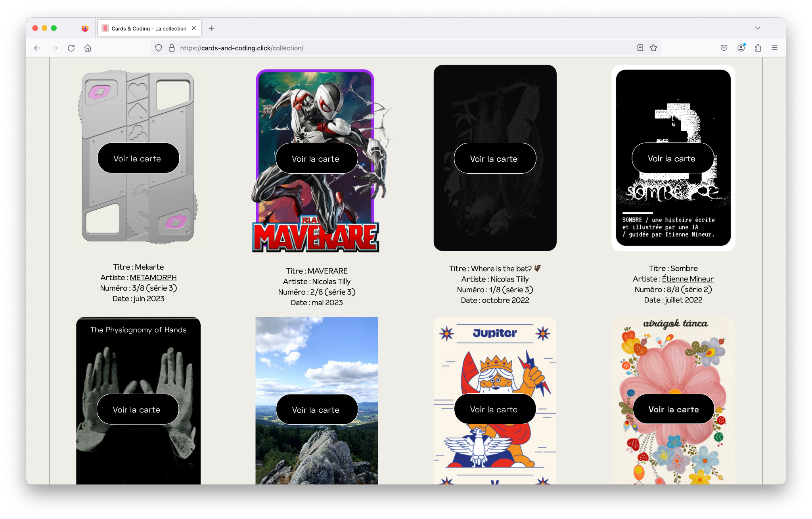View the mountain landscape photo card
Viewport: 812px width, 519px height.
pos(316,410)
